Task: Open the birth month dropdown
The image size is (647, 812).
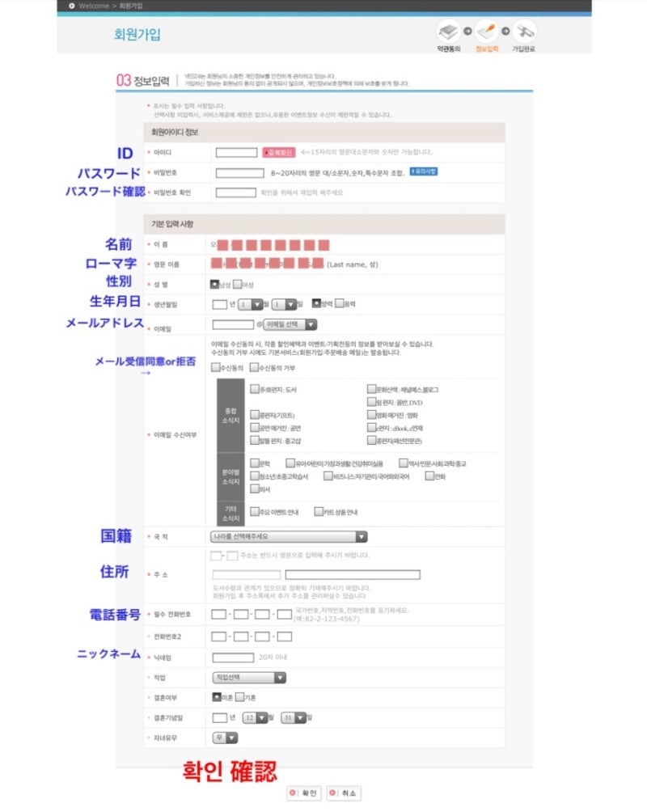Action: click(x=251, y=304)
